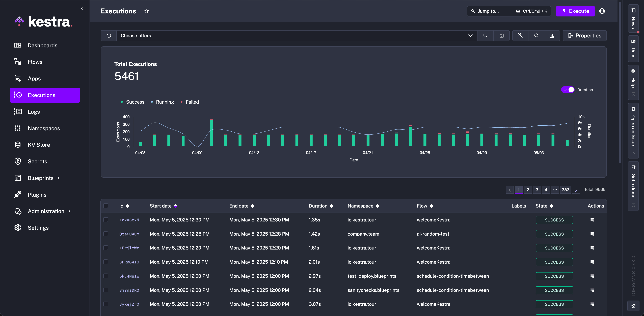Open execution 1oxA6txN details link
The height and width of the screenshot is (316, 644).
pos(129,220)
